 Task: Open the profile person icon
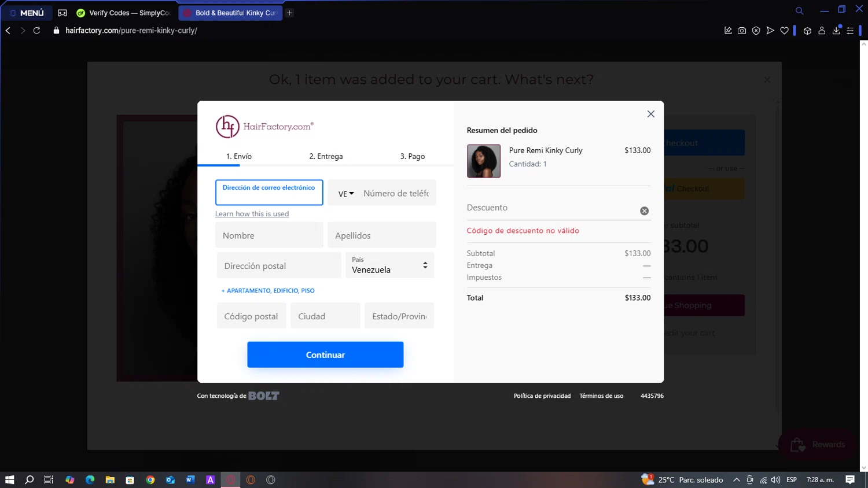pos(822,31)
